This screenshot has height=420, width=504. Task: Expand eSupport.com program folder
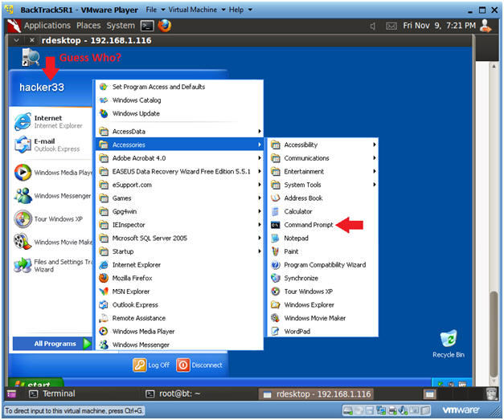[179, 185]
